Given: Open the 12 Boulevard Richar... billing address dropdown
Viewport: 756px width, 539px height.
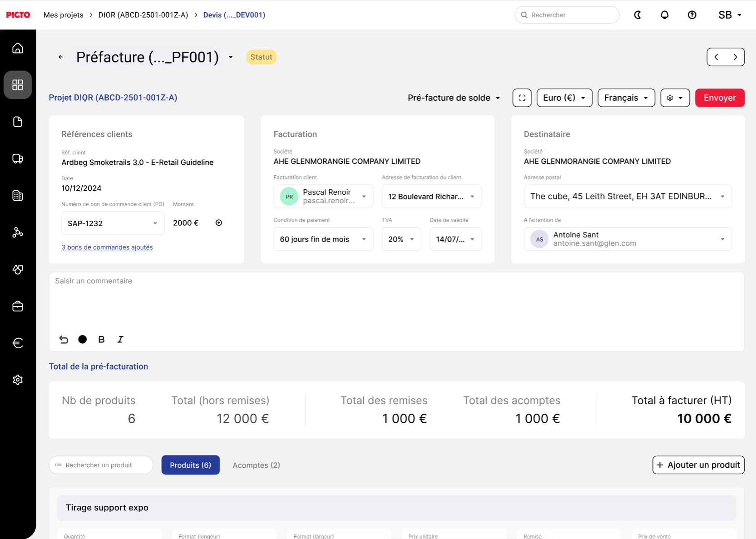Looking at the screenshot, I should [x=432, y=197].
